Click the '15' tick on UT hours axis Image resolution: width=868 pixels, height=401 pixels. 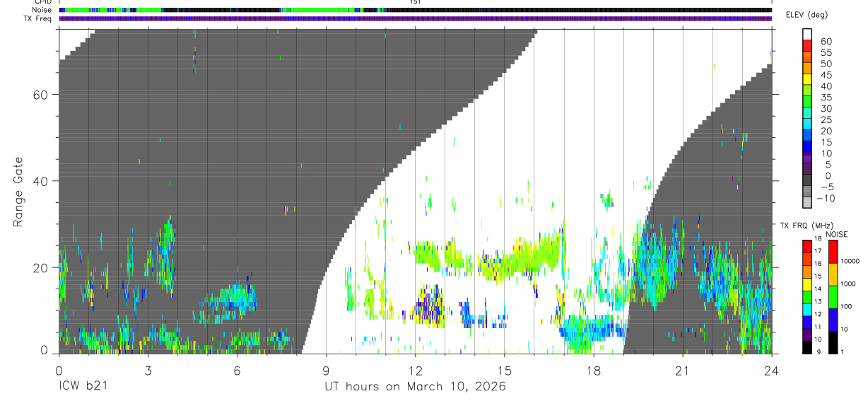click(x=504, y=371)
